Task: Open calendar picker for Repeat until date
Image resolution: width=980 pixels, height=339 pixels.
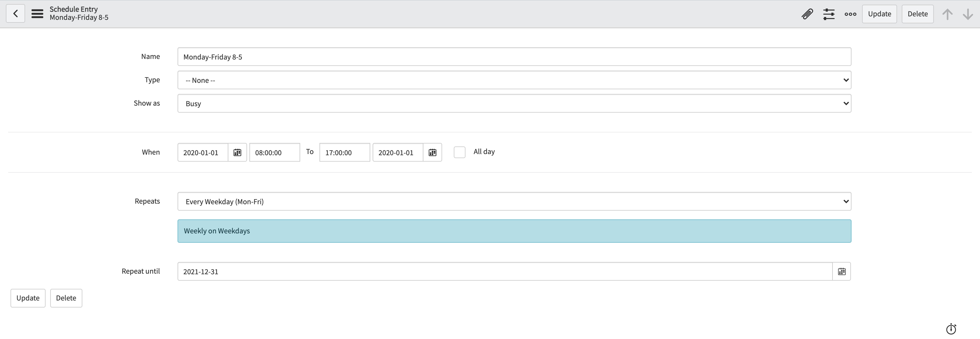Action: tap(842, 271)
